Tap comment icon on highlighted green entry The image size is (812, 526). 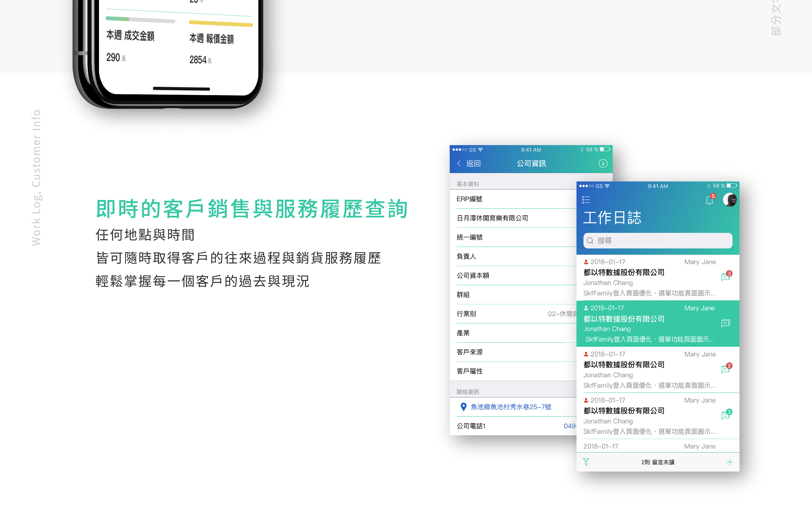pyautogui.click(x=725, y=323)
